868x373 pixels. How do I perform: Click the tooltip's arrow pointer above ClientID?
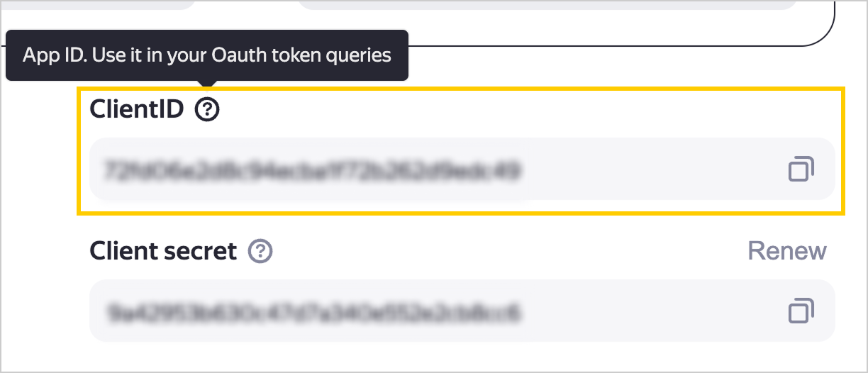[x=206, y=84]
